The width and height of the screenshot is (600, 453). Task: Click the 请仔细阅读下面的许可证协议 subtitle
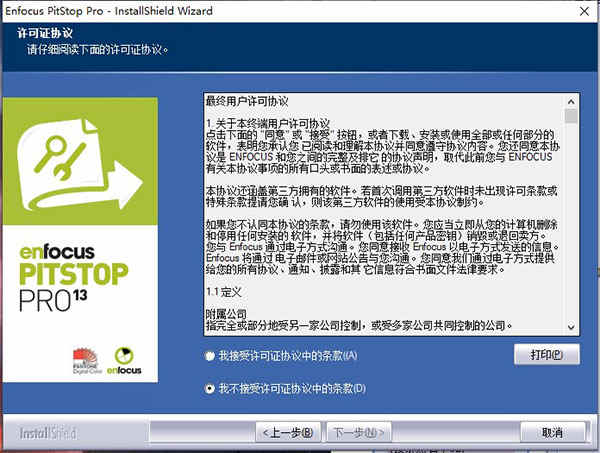[98, 50]
